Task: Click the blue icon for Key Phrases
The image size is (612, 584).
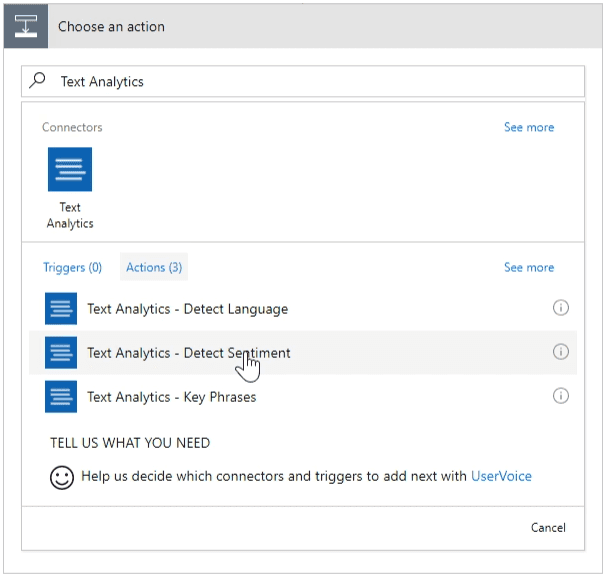Action: point(61,397)
